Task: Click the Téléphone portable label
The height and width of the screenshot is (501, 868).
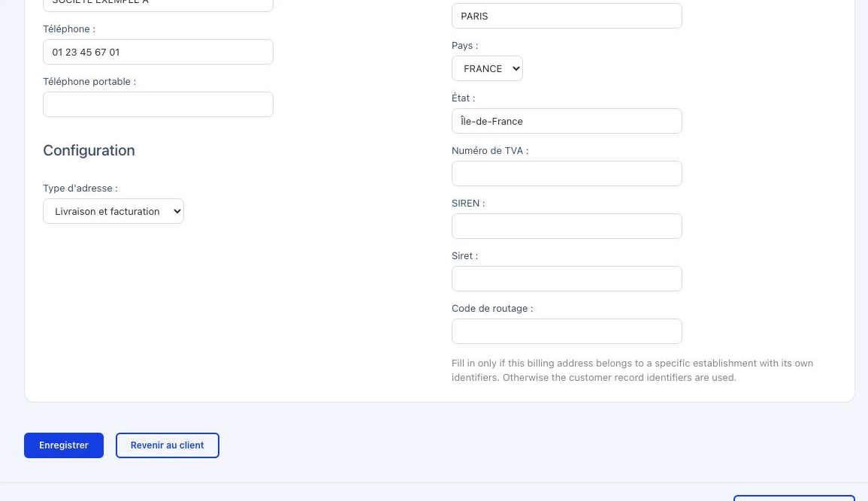Action: [89, 81]
